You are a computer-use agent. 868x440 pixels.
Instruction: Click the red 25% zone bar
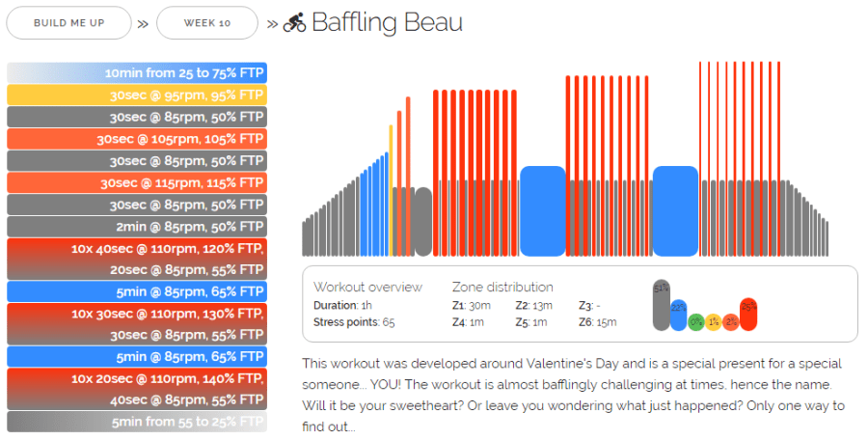pos(748,314)
